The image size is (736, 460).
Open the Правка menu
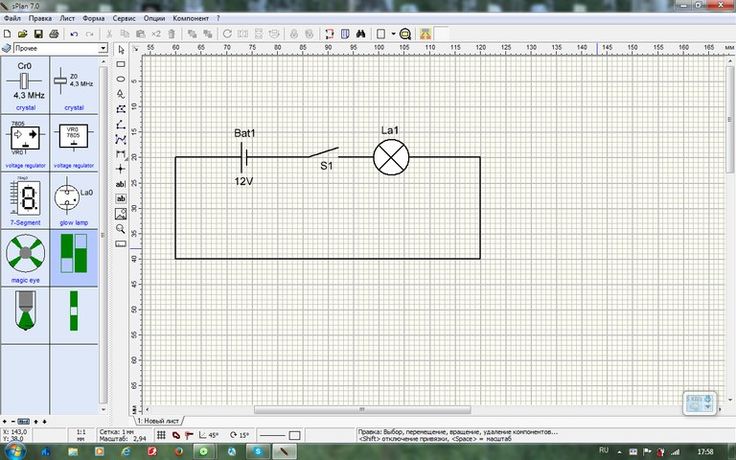tap(40, 18)
